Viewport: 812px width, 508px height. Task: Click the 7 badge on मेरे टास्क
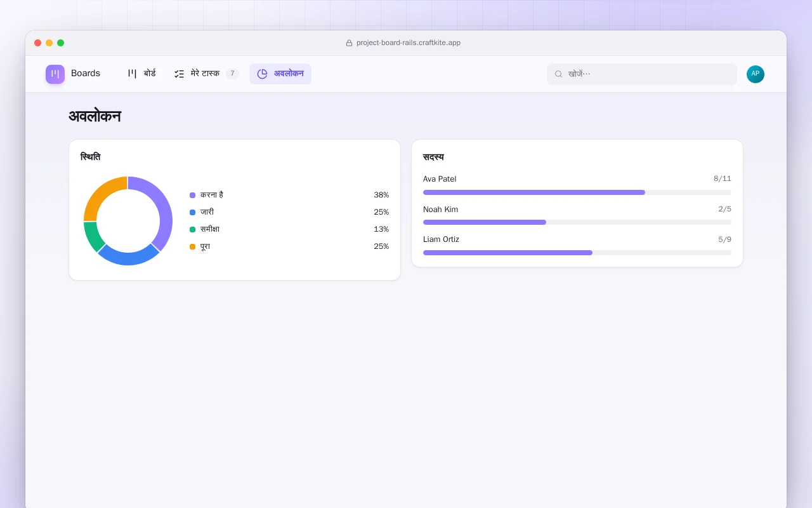tap(232, 74)
